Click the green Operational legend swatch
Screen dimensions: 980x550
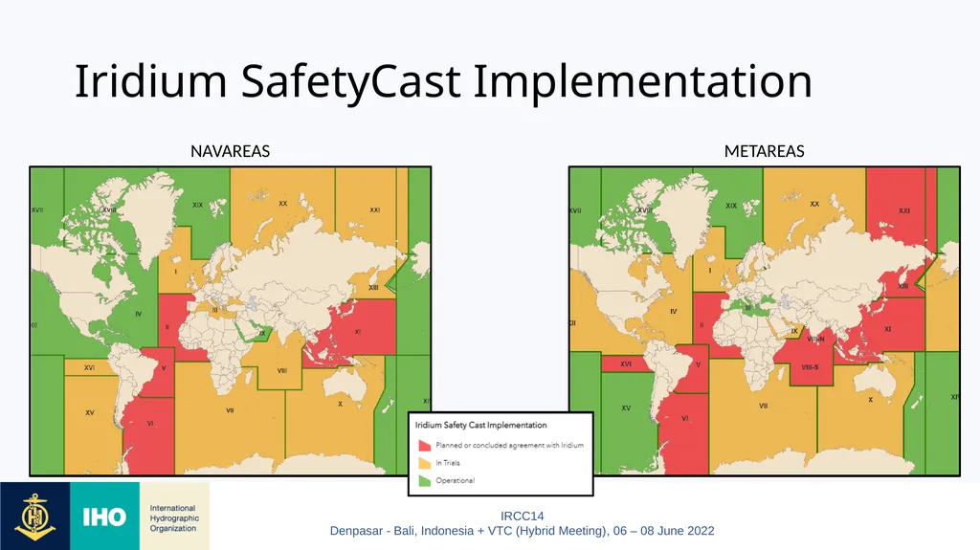[424, 480]
